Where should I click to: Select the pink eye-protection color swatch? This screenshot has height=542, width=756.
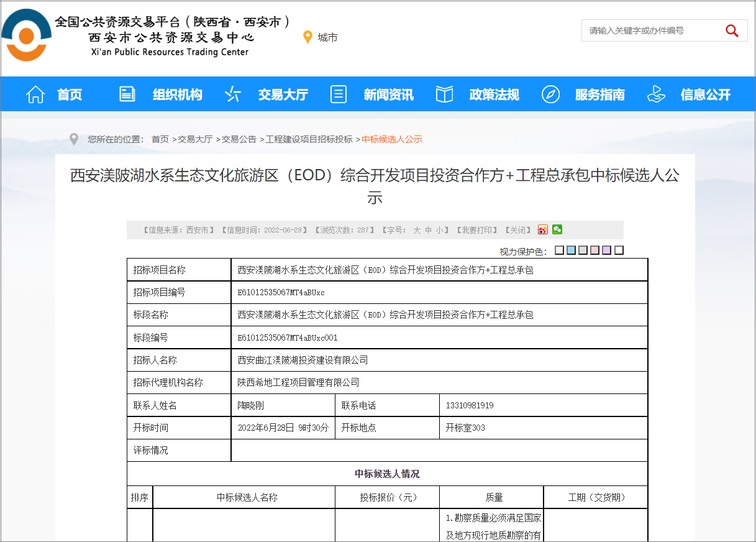click(x=594, y=250)
